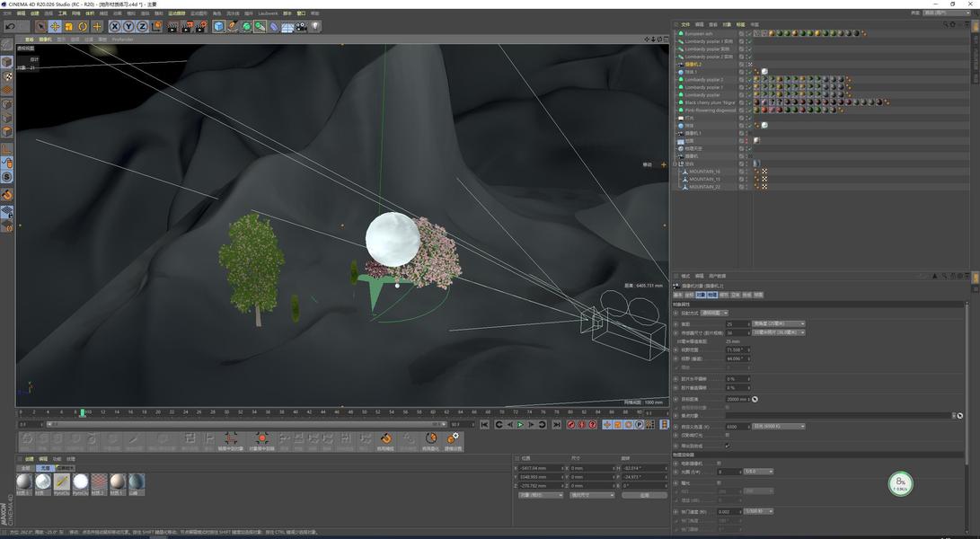Click the Light object icon in toolbar

[x=315, y=27]
